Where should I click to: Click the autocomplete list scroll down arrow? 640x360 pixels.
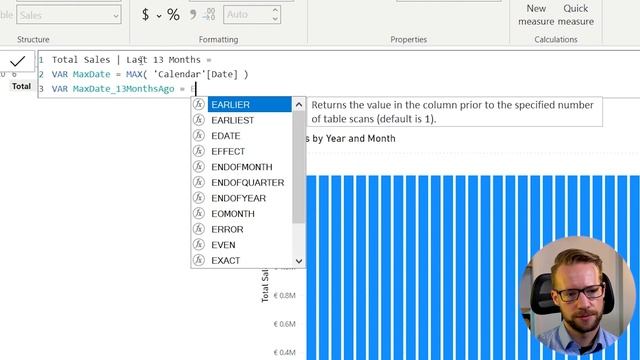[299, 261]
